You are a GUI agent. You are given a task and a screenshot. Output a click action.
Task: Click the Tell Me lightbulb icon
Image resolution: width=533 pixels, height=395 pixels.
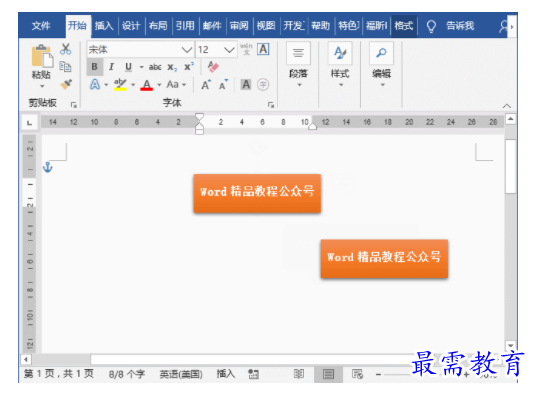tap(431, 26)
